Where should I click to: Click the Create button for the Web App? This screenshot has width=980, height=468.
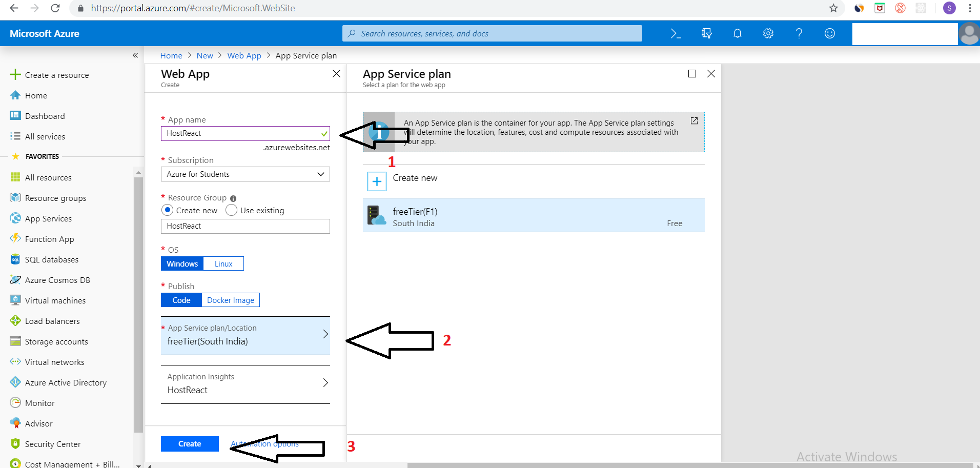(189, 443)
